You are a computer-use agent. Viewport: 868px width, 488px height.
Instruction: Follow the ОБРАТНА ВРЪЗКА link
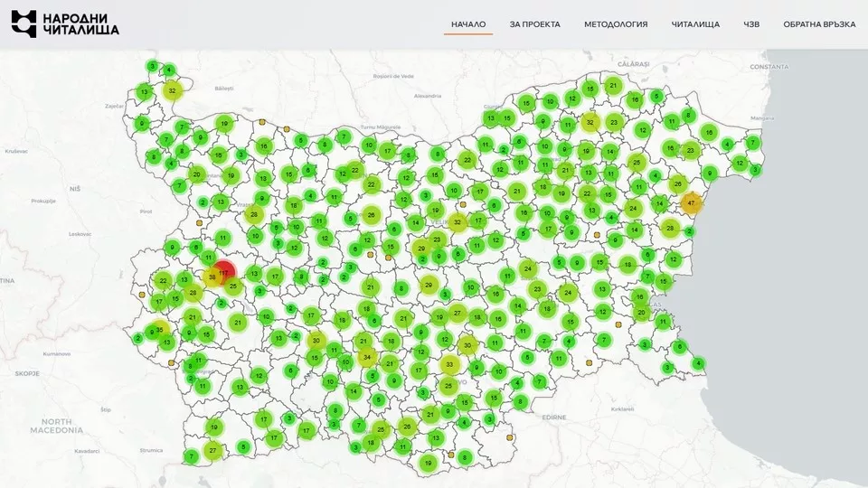coord(819,24)
